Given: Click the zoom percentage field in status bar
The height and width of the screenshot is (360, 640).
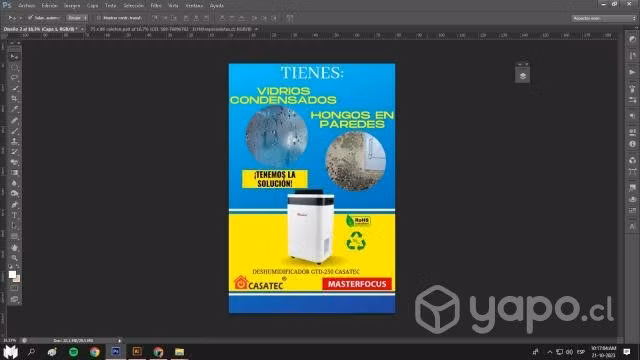Looking at the screenshot, I should [10, 340].
